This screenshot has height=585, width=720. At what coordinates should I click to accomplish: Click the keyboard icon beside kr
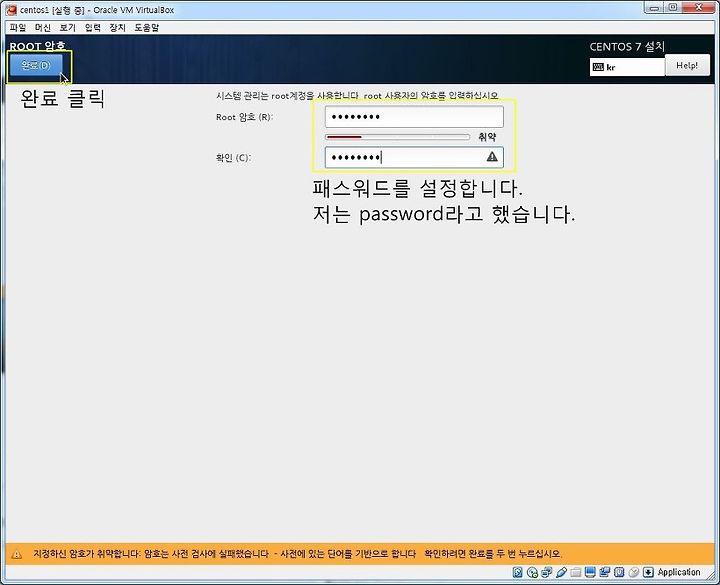(x=598, y=67)
